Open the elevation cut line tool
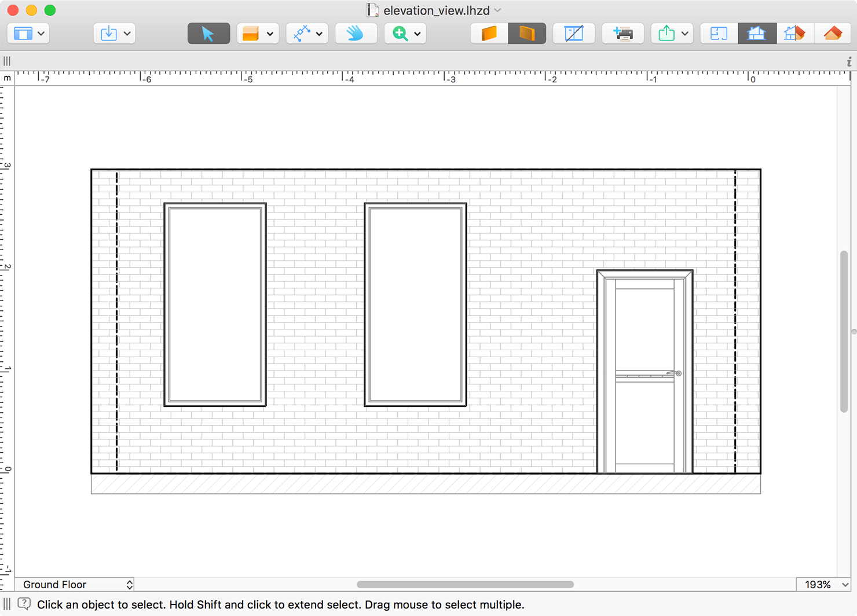 pos(573,34)
